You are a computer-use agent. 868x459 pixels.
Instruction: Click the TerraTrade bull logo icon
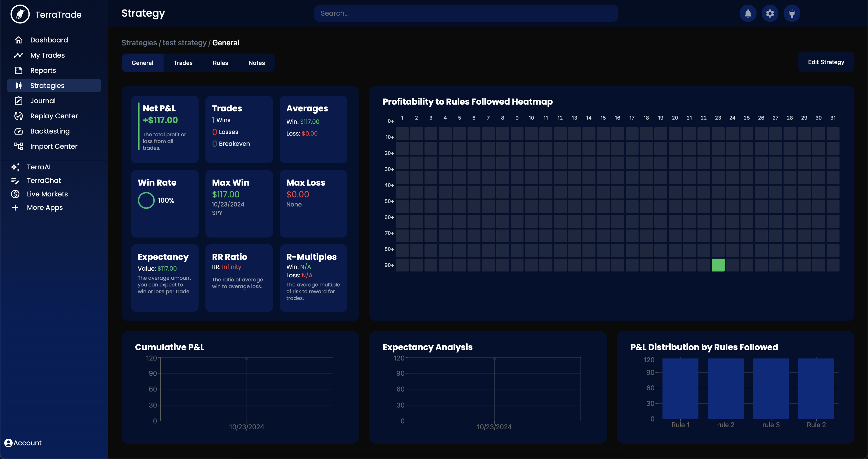click(x=20, y=14)
